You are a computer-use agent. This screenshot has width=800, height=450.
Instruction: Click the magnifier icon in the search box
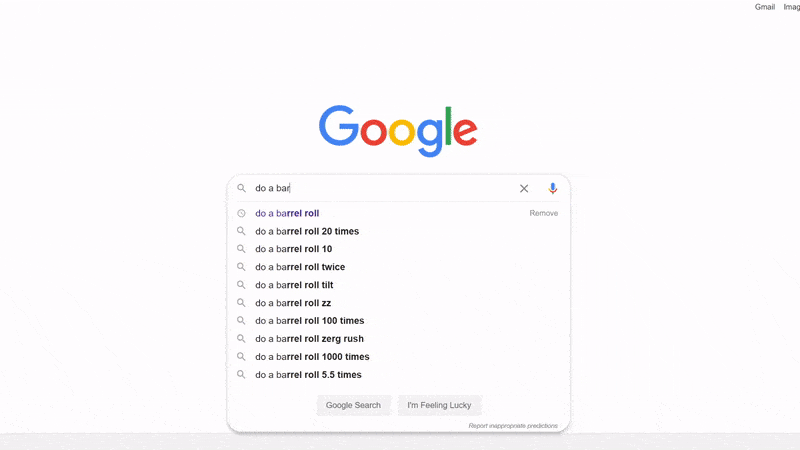pyautogui.click(x=241, y=188)
